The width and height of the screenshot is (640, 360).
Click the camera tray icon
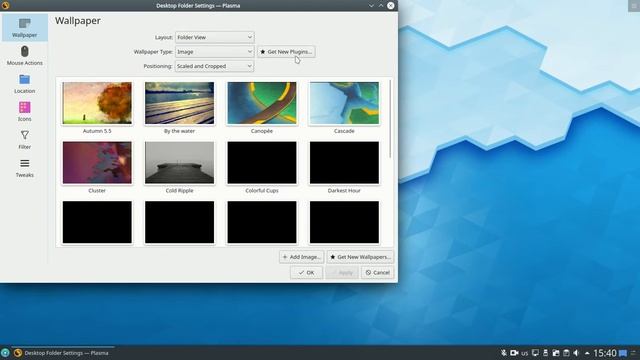click(x=514, y=353)
